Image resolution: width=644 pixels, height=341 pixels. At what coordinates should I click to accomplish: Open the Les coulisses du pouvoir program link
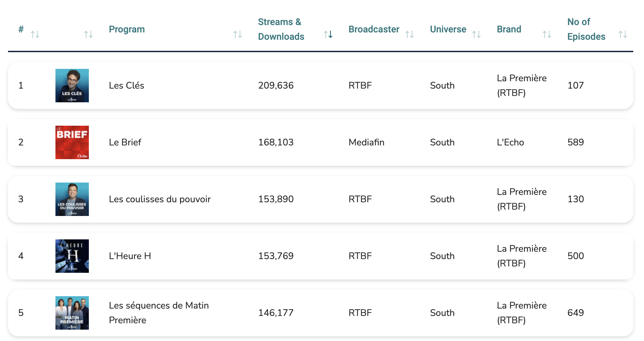(x=159, y=199)
